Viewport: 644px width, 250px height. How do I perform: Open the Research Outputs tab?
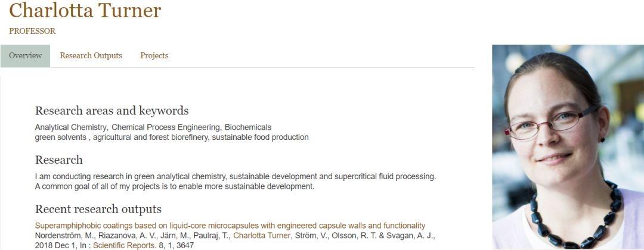[91, 56]
